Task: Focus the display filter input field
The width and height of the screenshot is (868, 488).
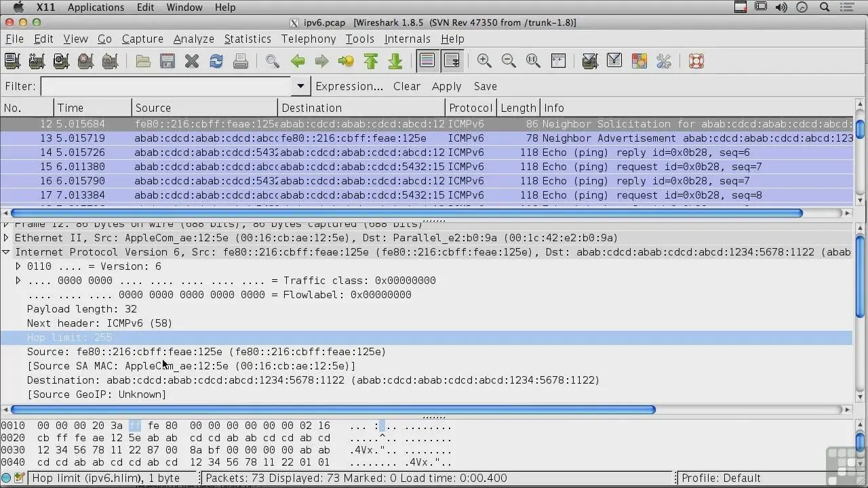Action: click(167, 86)
